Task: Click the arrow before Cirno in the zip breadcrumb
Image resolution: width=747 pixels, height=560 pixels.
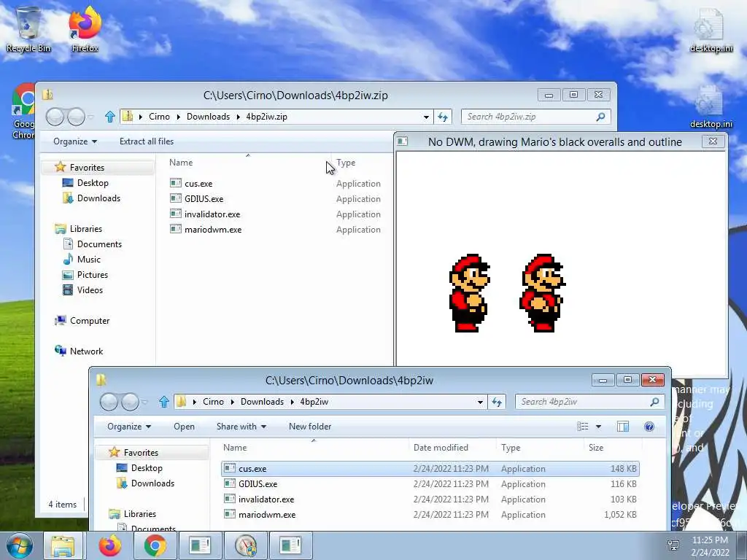Action: (141, 117)
